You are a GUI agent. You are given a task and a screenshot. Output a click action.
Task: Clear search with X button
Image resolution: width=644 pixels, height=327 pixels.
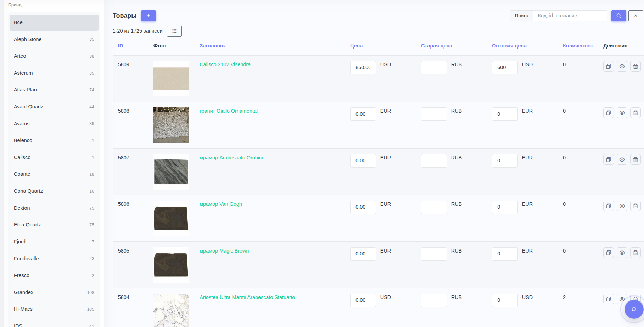tap(635, 16)
